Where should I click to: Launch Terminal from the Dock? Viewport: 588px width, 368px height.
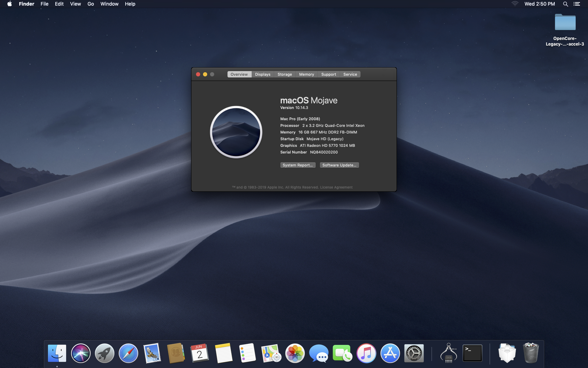point(472,353)
